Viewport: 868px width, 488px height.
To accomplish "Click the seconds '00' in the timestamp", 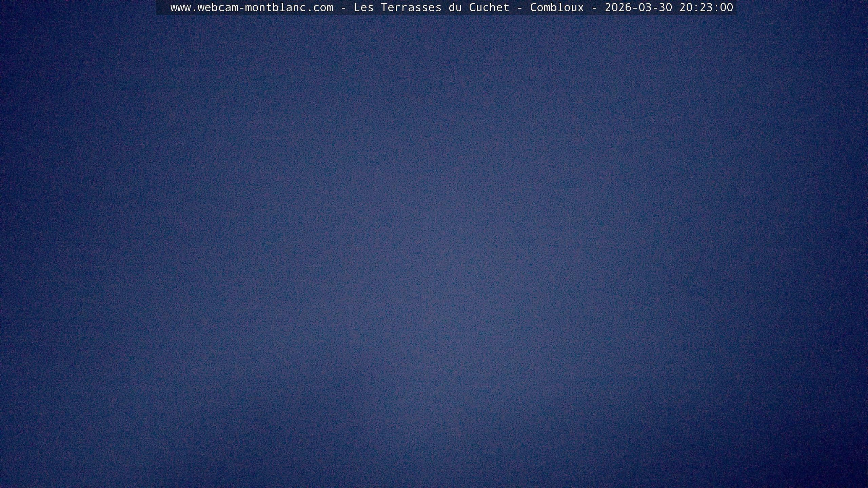I will point(726,7).
